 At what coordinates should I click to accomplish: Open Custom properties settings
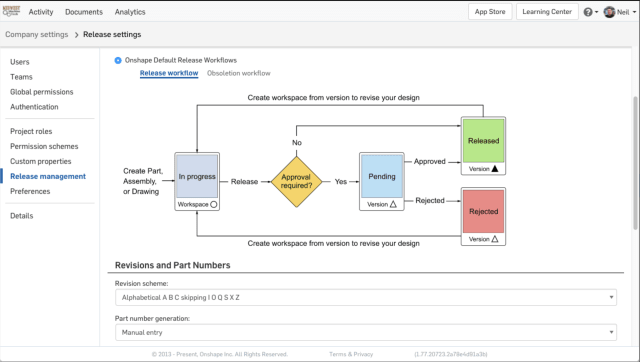(41, 162)
